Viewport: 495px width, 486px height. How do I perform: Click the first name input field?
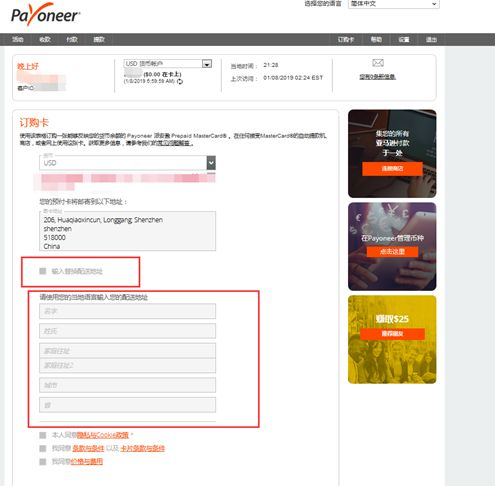[x=127, y=311]
